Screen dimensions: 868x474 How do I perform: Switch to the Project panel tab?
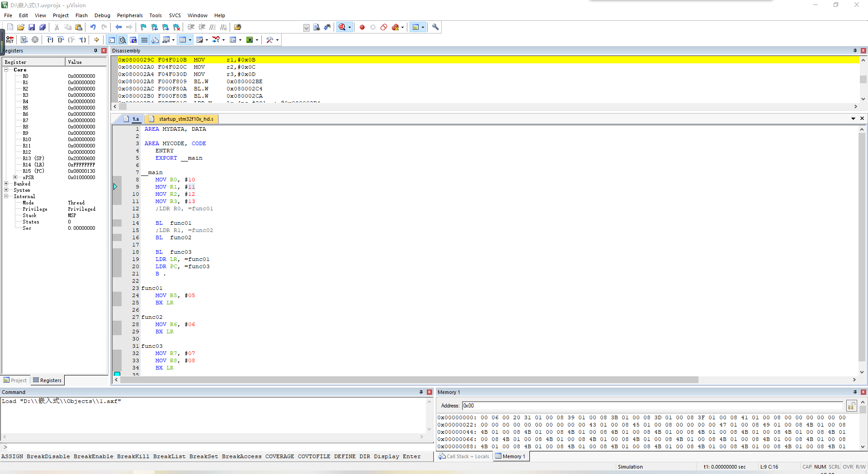15,380
